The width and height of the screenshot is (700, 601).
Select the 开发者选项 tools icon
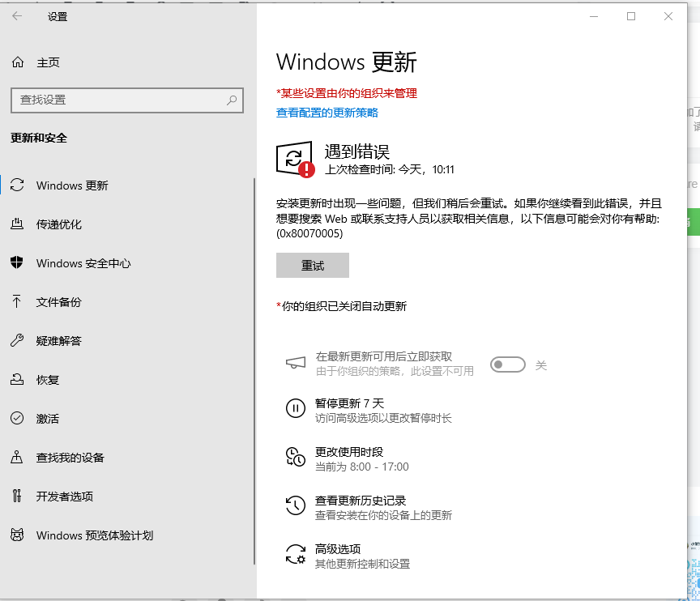[x=17, y=496]
